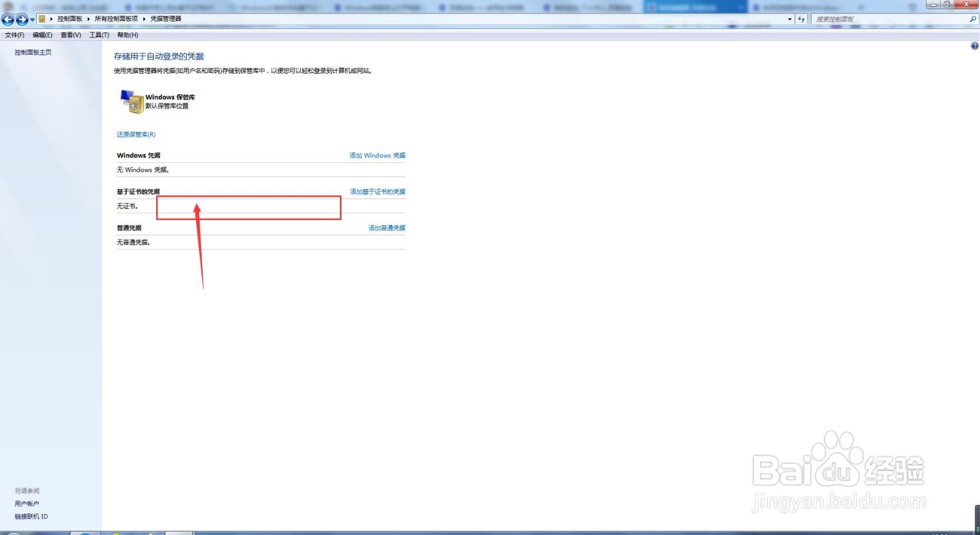
Task: Expand the arrow after 所有控制面板项 breadcrumb
Action: (145, 19)
